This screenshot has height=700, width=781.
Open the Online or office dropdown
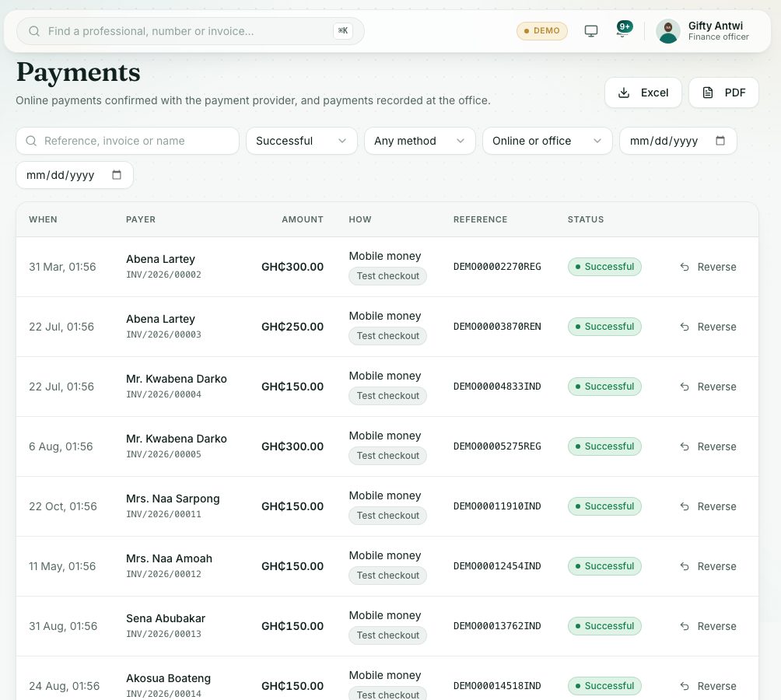[547, 141]
